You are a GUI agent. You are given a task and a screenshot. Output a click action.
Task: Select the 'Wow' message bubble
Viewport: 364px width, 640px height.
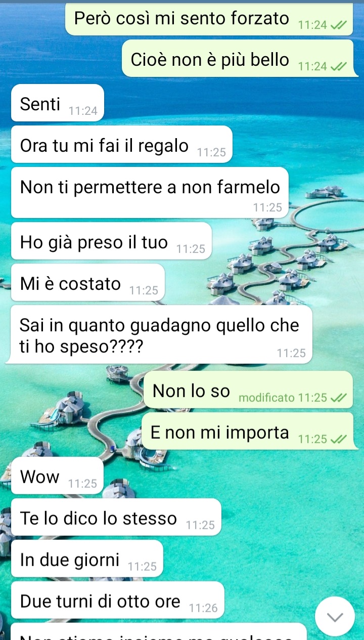tap(57, 476)
